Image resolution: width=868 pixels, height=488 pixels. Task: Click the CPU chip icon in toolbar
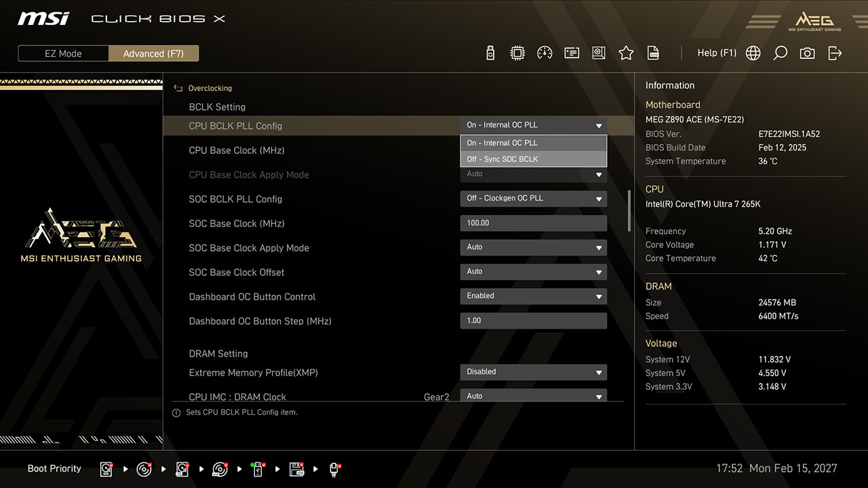(x=517, y=53)
